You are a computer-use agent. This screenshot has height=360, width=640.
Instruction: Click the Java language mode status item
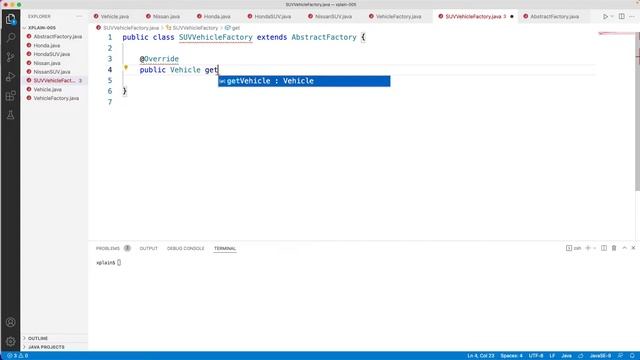point(567,356)
